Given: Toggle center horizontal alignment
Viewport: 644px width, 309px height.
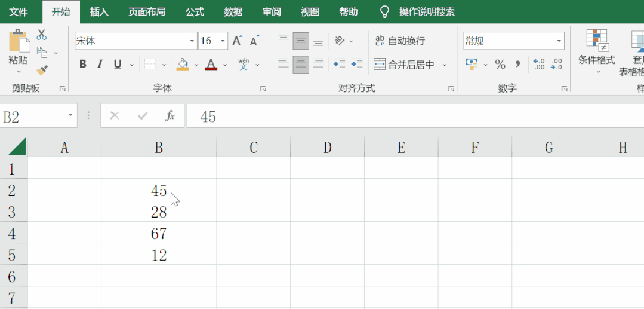Looking at the screenshot, I should [301, 64].
